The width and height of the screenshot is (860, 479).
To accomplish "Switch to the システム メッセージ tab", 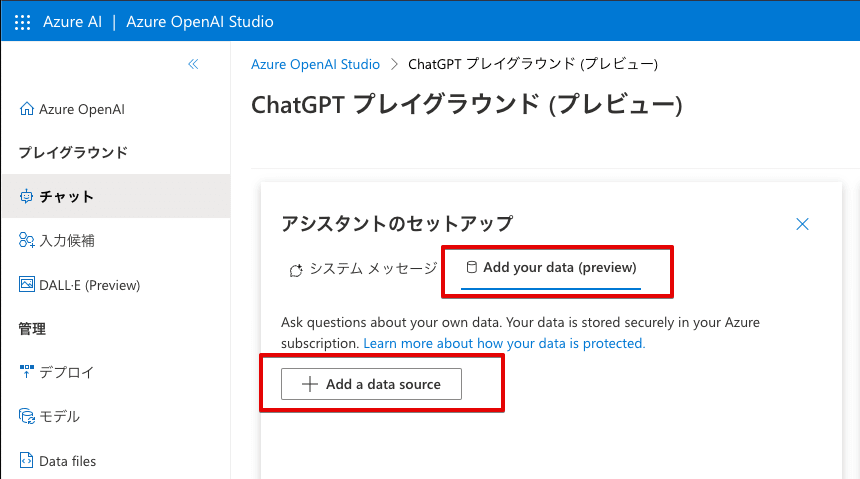I will pyautogui.click(x=363, y=268).
